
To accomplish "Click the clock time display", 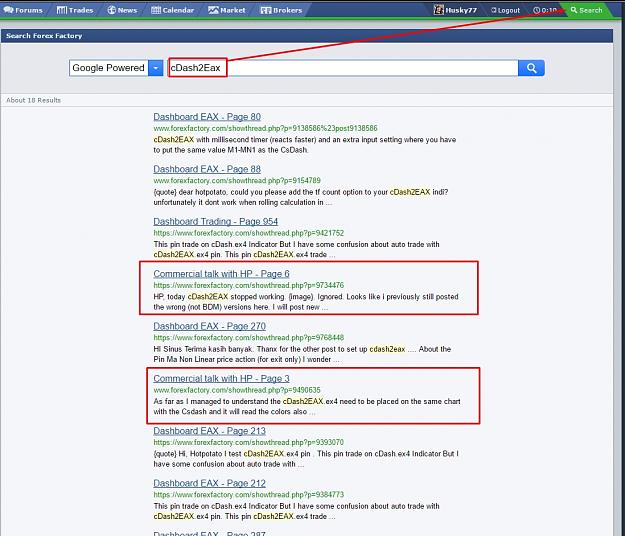I will tap(545, 10).
